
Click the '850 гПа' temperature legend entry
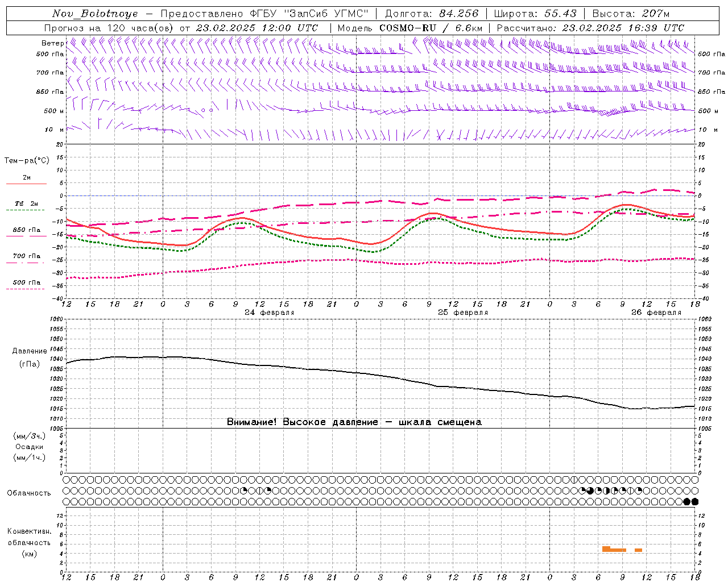click(27, 230)
